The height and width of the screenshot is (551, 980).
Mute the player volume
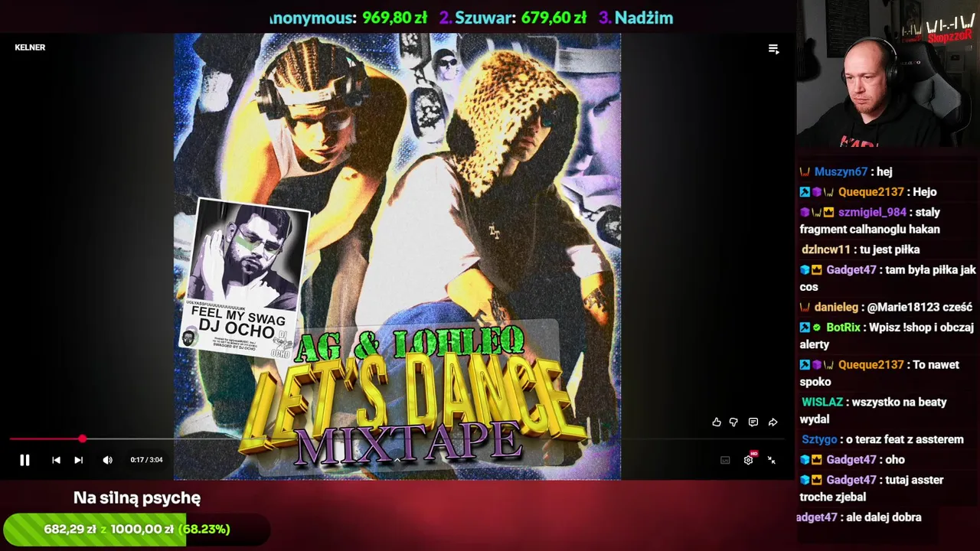coord(107,460)
